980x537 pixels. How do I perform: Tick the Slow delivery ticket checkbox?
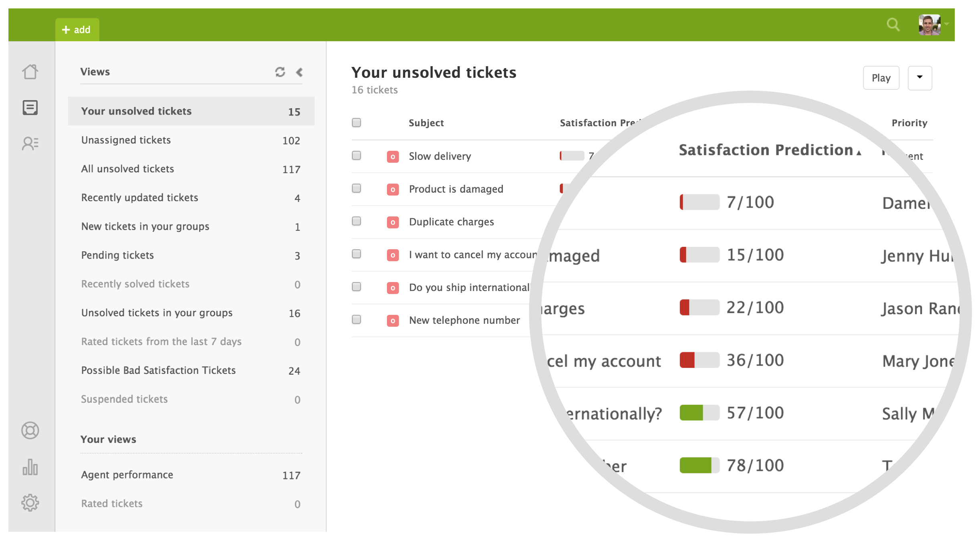tap(356, 155)
